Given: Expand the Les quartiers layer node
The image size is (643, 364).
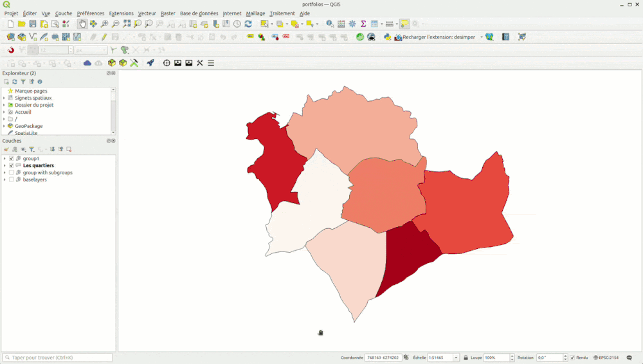Looking at the screenshot, I should [x=5, y=165].
